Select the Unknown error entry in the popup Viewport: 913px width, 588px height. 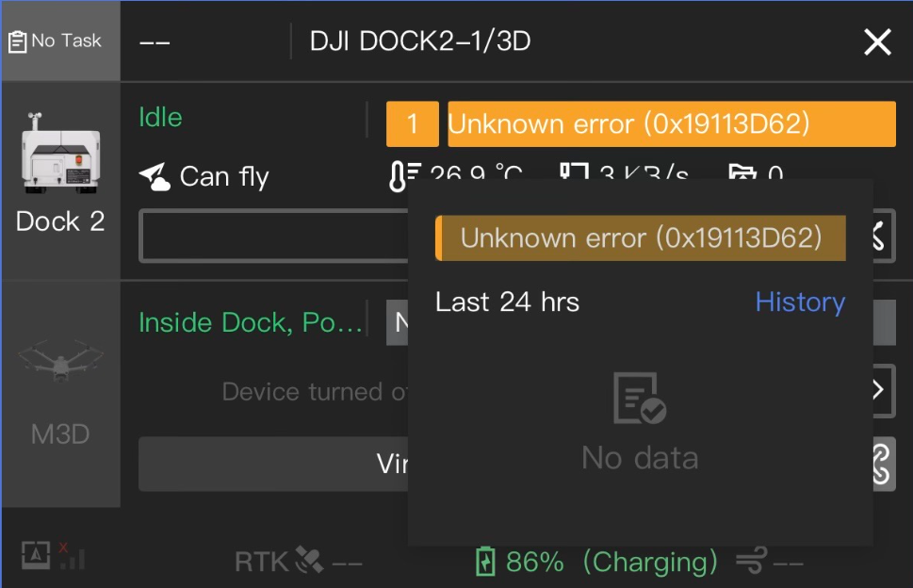641,238
